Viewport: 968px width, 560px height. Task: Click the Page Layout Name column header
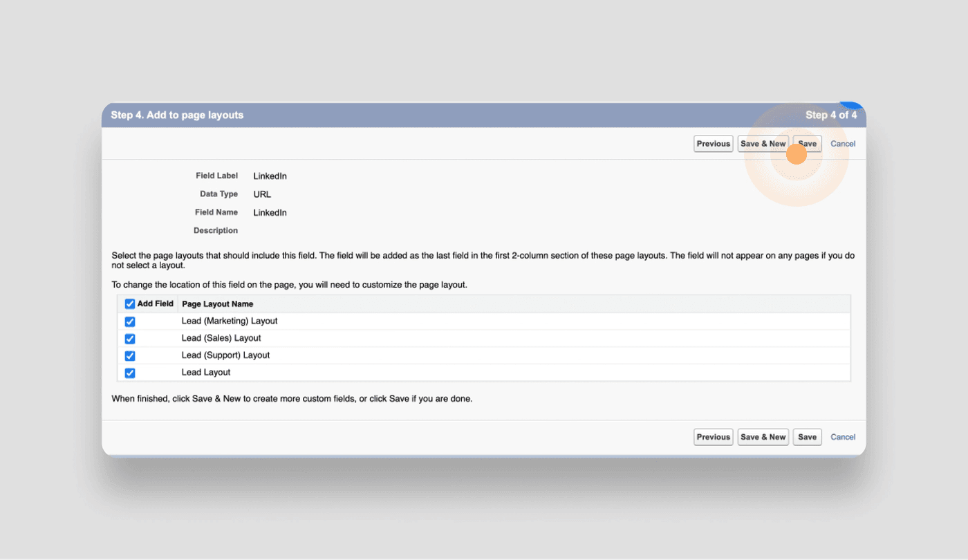217,304
